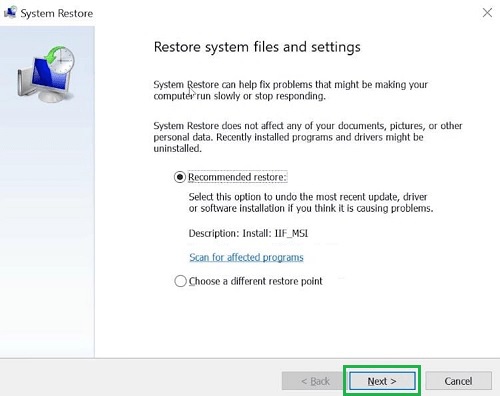
Task: Click the 'Recommended restore:' label text
Action: (237, 177)
